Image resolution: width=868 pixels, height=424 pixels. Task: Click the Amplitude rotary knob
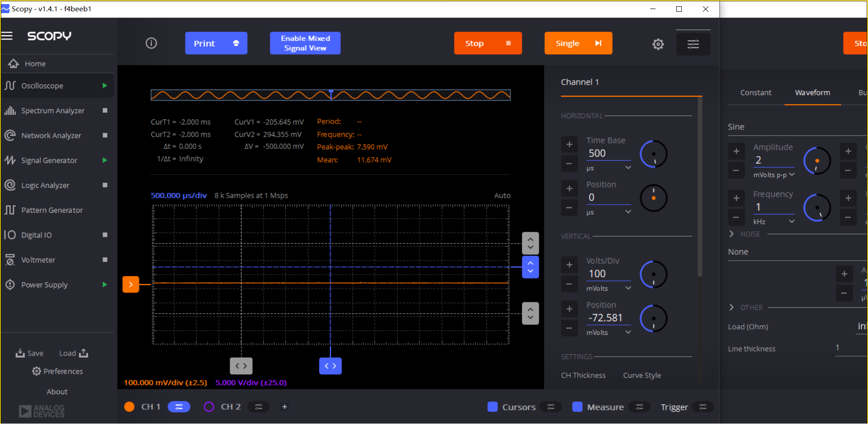[817, 161]
